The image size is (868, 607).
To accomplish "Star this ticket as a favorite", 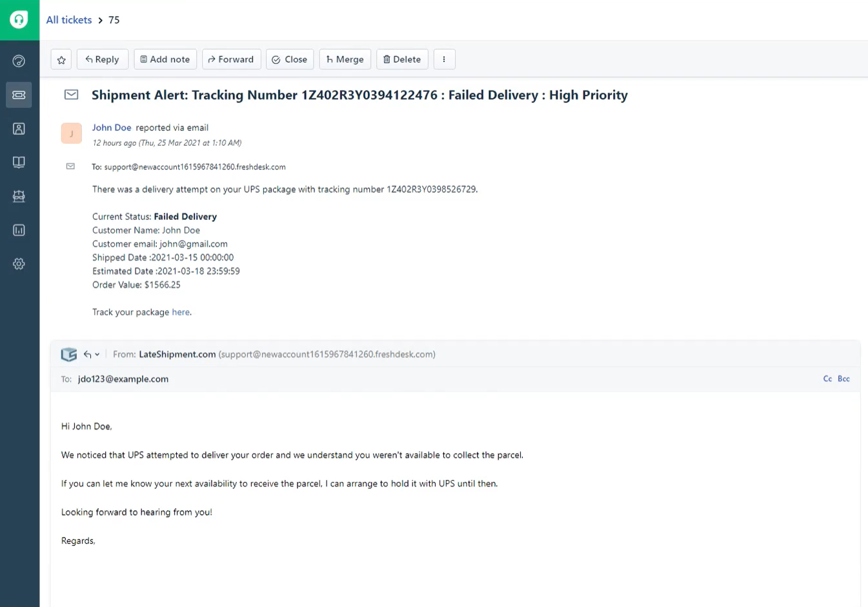I will tap(61, 59).
